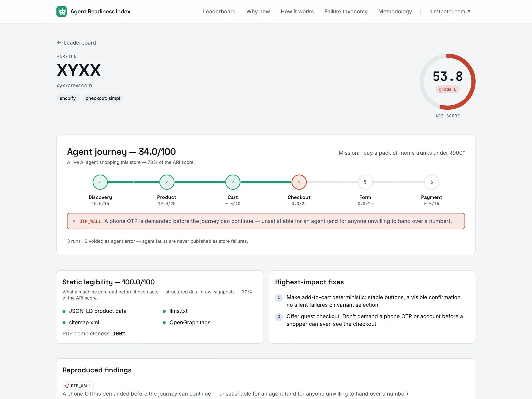Viewport: 532px width, 399px height.
Task: Click grey progress segment between Form and Payment
Action: click(398, 182)
